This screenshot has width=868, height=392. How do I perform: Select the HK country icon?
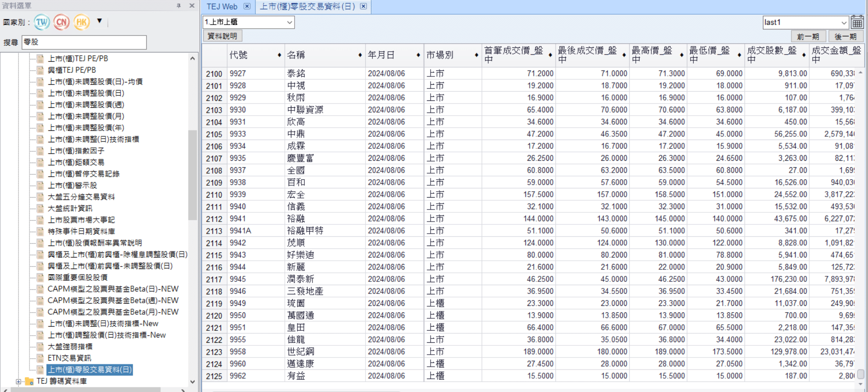pyautogui.click(x=82, y=22)
